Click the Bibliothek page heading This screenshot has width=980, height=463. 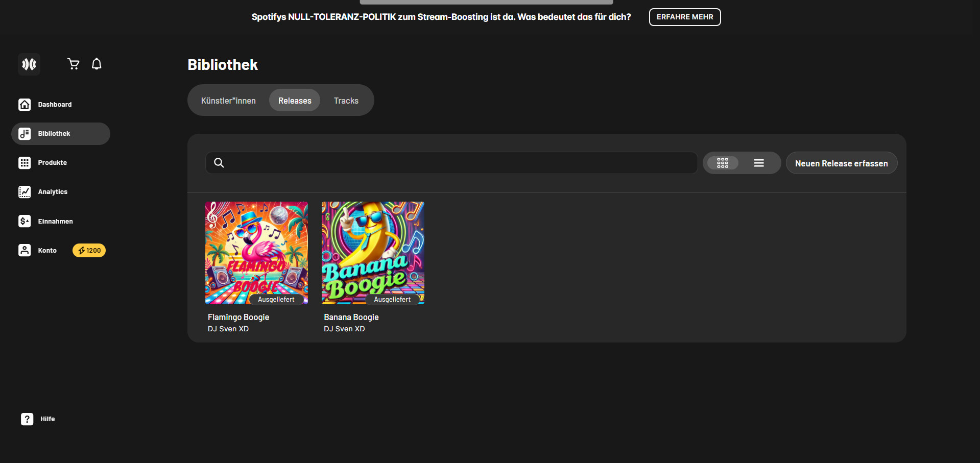tap(223, 65)
